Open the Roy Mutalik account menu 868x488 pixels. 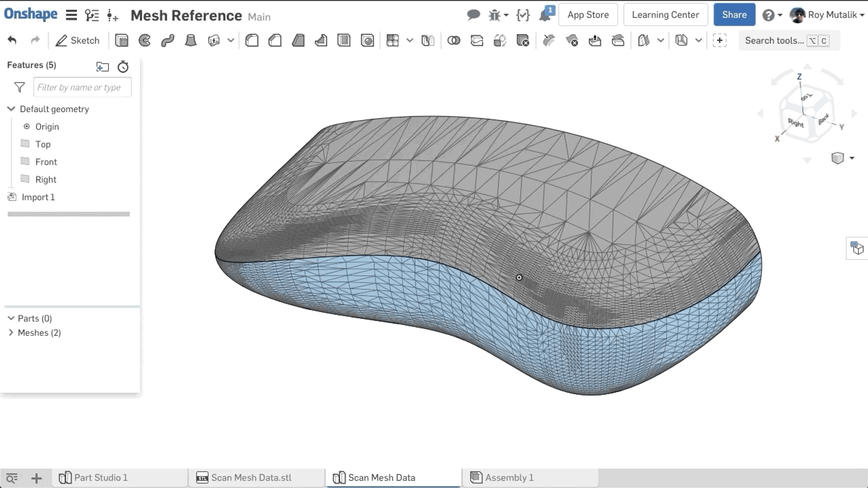click(827, 15)
